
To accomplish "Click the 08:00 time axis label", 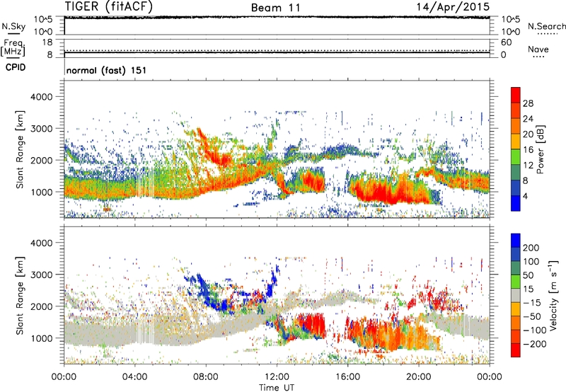I will pyautogui.click(x=206, y=377).
